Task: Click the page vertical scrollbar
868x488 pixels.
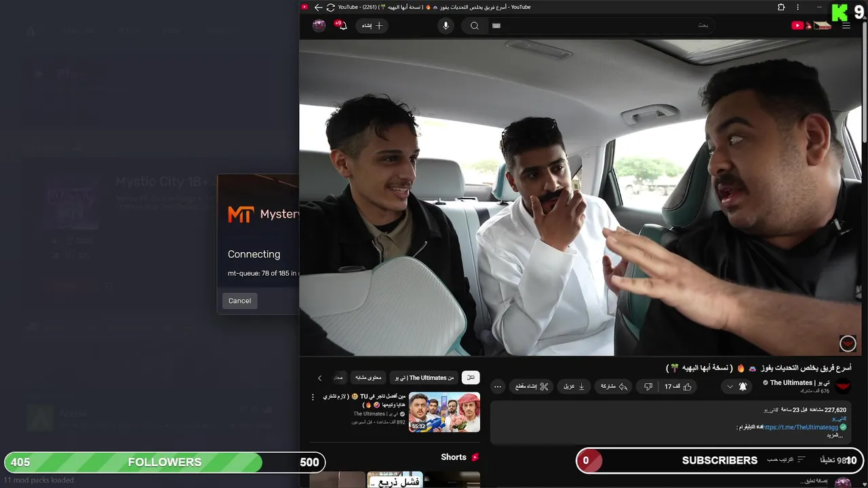Action: click(x=865, y=81)
